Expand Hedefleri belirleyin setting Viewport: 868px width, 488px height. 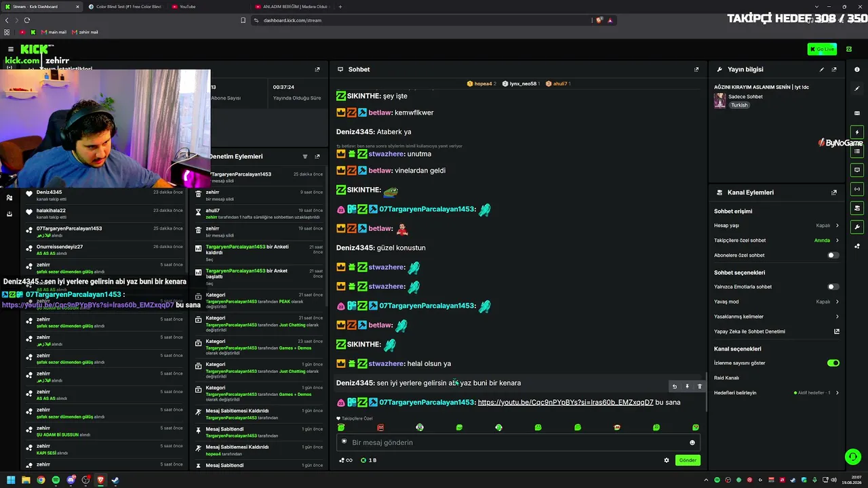coord(776,393)
